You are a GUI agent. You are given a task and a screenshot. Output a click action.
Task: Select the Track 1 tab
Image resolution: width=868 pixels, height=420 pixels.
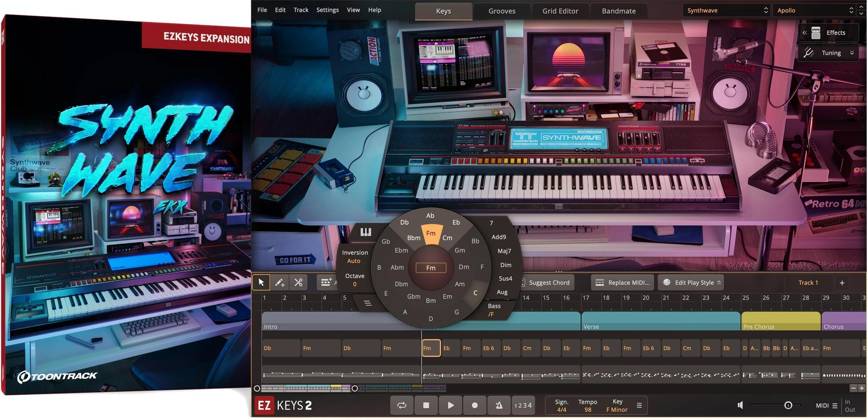[x=808, y=283]
